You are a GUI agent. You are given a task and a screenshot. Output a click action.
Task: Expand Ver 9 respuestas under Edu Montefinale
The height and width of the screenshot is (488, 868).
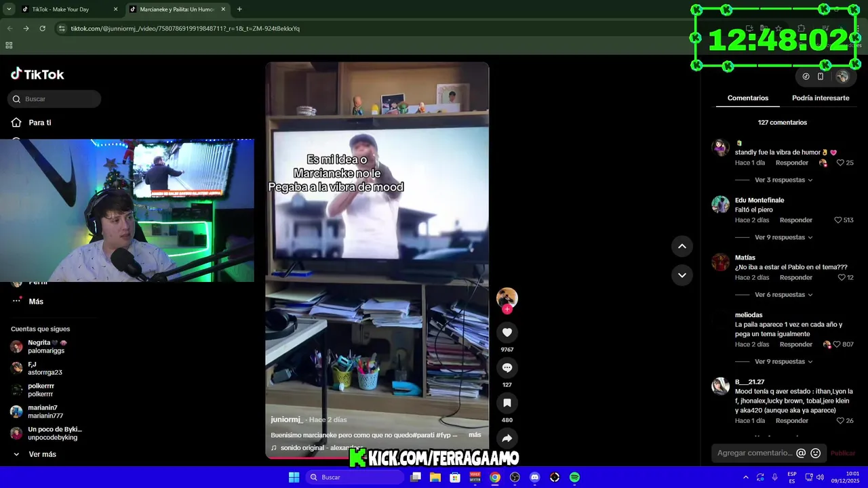click(x=783, y=237)
